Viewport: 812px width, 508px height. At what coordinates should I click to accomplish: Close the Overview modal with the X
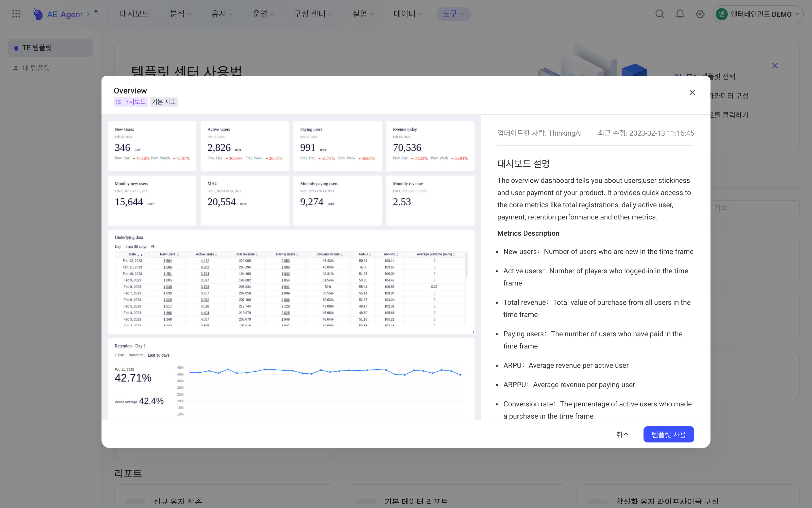pos(692,92)
